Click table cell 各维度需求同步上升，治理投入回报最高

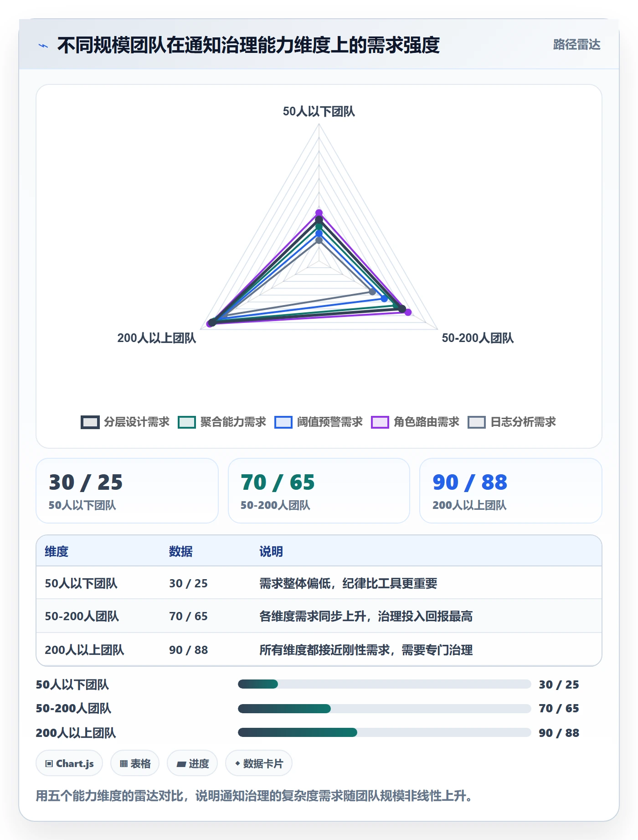(x=366, y=616)
